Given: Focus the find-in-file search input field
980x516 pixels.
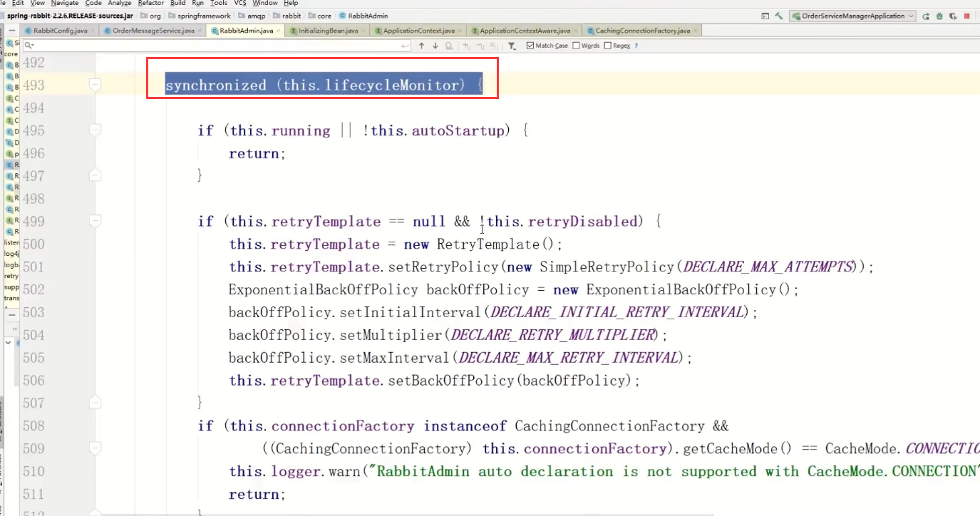Looking at the screenshot, I should [x=217, y=46].
